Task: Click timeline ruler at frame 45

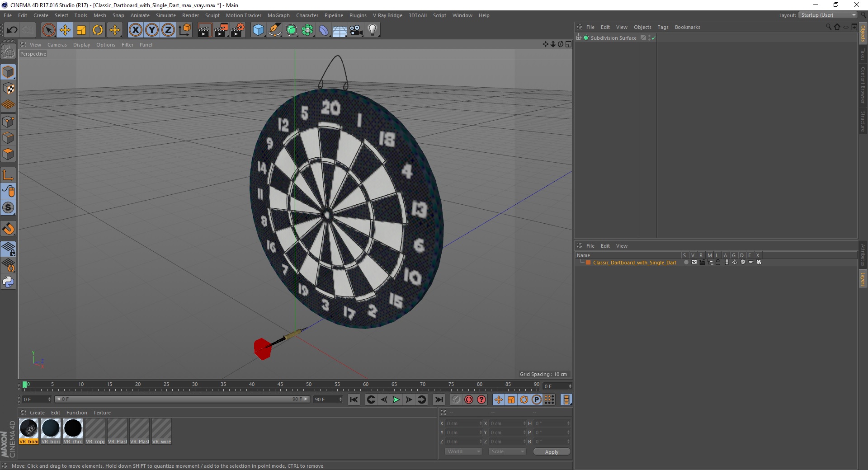Action: [280, 385]
